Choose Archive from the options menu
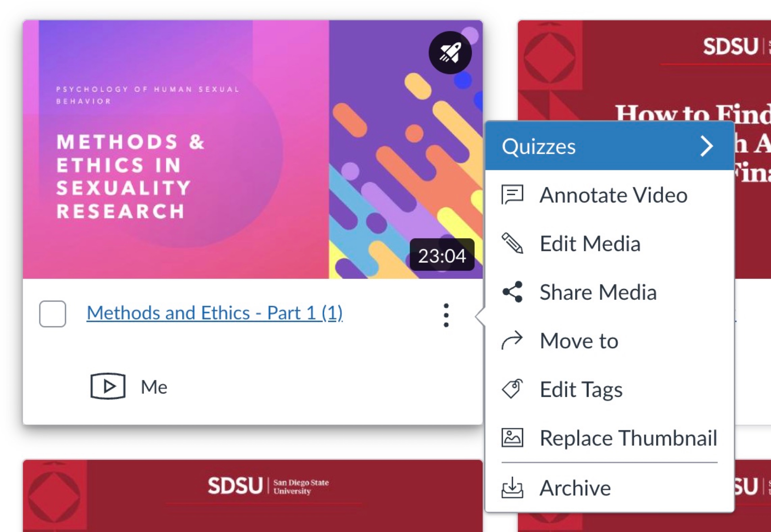The width and height of the screenshot is (771, 532). [x=575, y=488]
